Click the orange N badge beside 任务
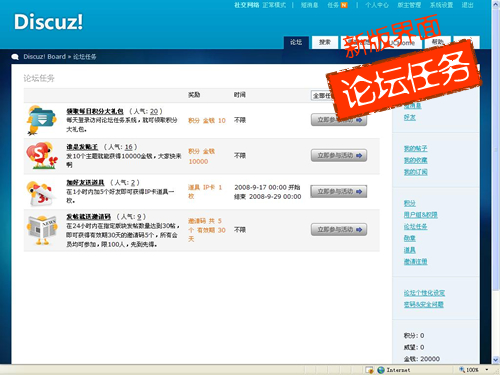This screenshot has width=500, height=375. pos(344,5)
